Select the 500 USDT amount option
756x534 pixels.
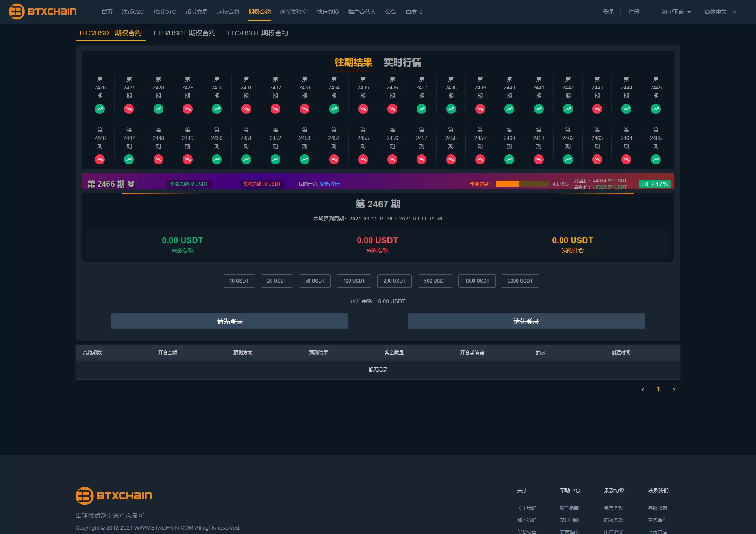[435, 281]
